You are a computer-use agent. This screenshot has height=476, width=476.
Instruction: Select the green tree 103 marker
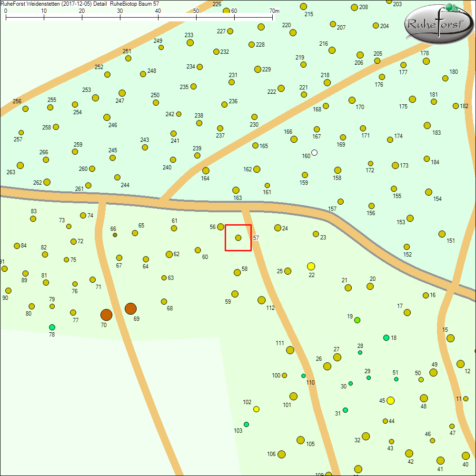(x=246, y=424)
